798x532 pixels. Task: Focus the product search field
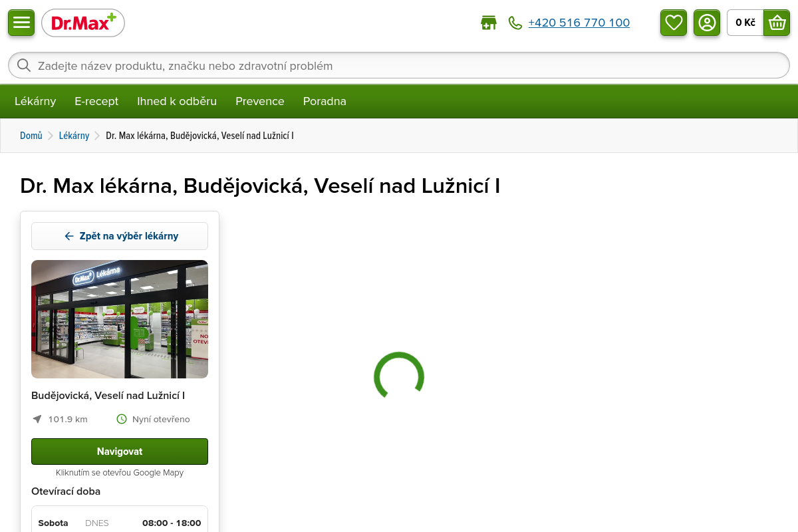point(399,65)
